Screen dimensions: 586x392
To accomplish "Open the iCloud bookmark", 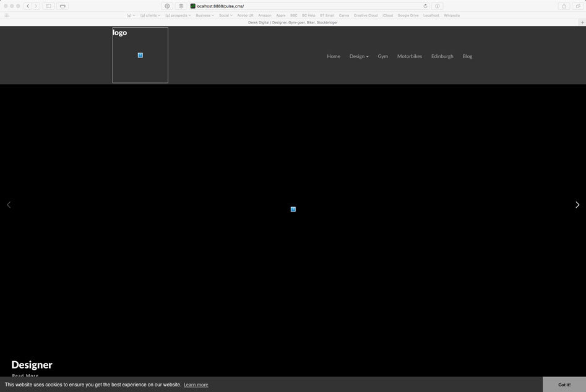I will coord(387,15).
